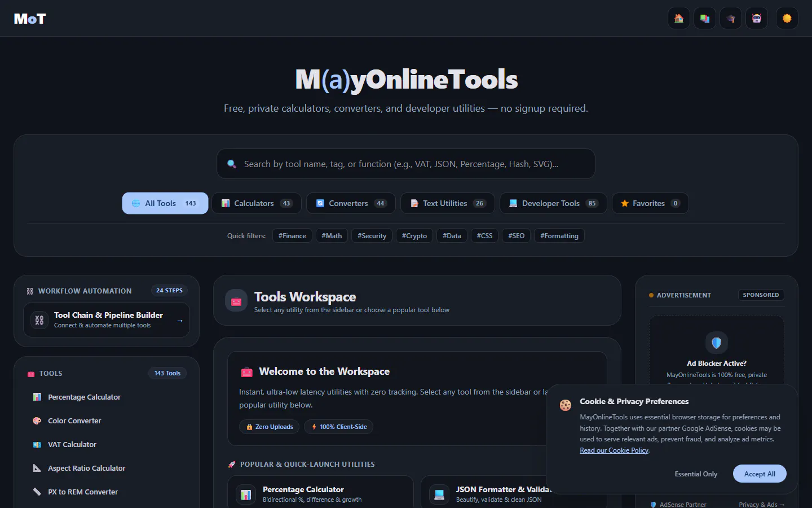The height and width of the screenshot is (508, 812).
Task: Click the ADVERTISEMENT label
Action: point(683,295)
